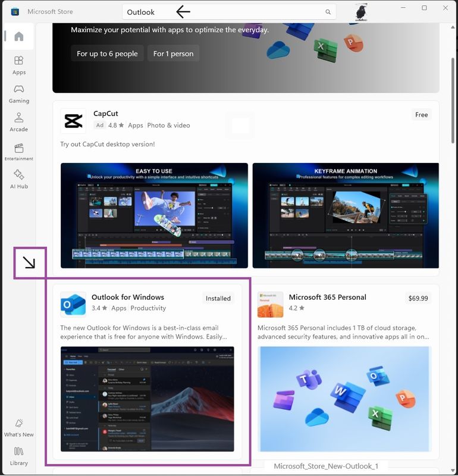458x476 pixels.
Task: Click the search magnifier icon
Action: click(328, 12)
